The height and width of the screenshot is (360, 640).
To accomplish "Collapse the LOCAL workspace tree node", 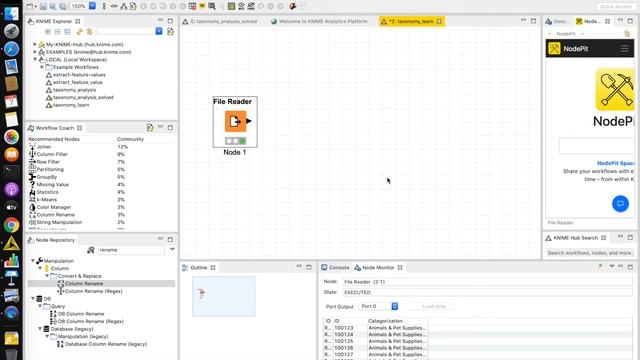I will [35, 60].
